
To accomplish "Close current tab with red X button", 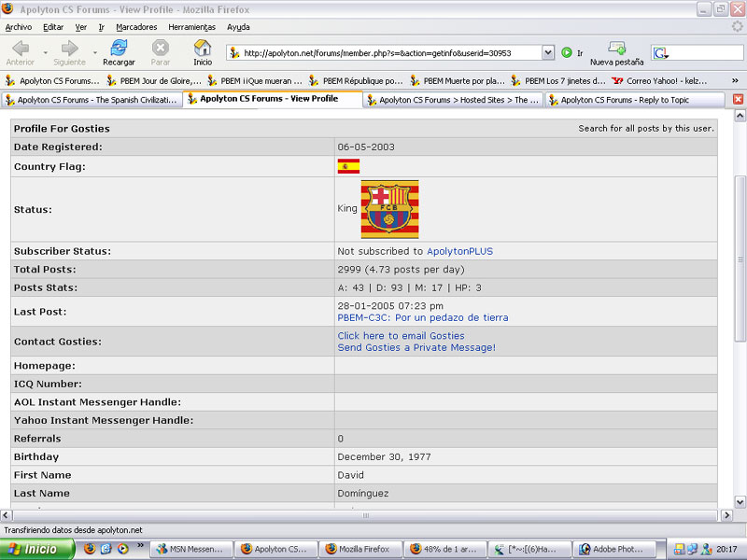I will (738, 99).
